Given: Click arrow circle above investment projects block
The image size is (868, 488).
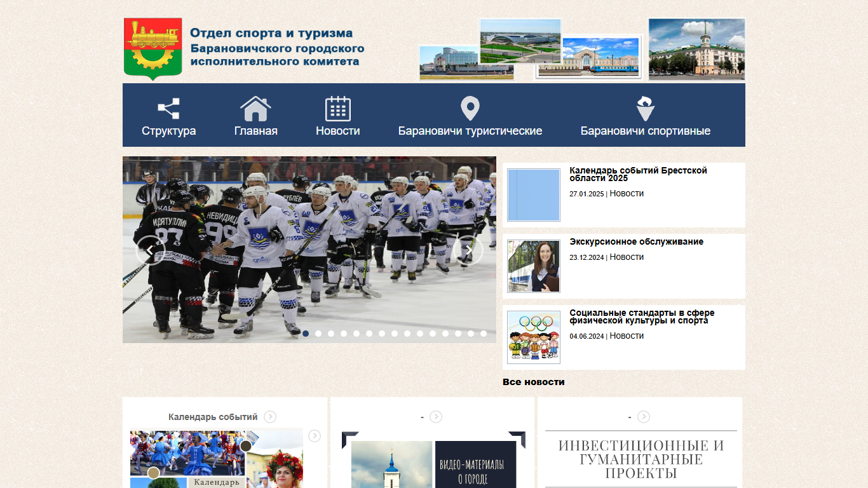Looking at the screenshot, I should tap(644, 417).
